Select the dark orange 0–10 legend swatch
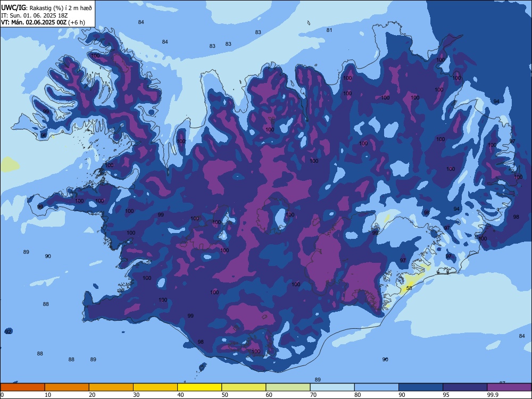 [x=22, y=387]
